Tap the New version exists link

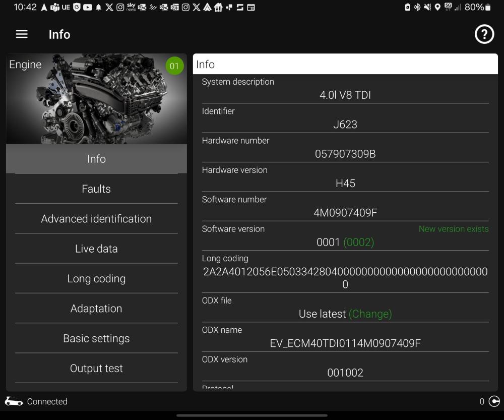454,229
